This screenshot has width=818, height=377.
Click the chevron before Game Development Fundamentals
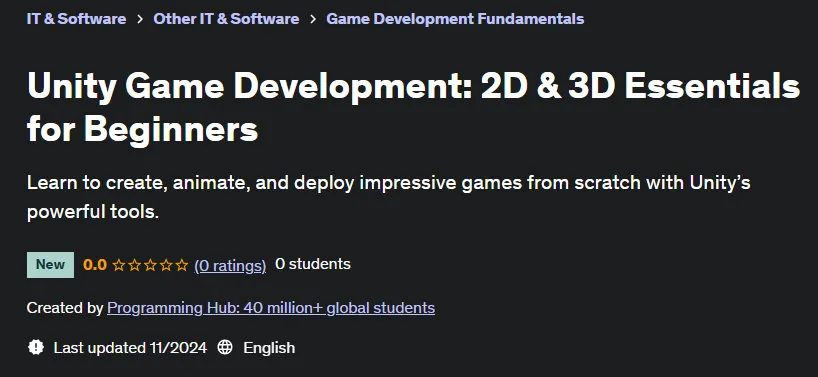coord(313,19)
